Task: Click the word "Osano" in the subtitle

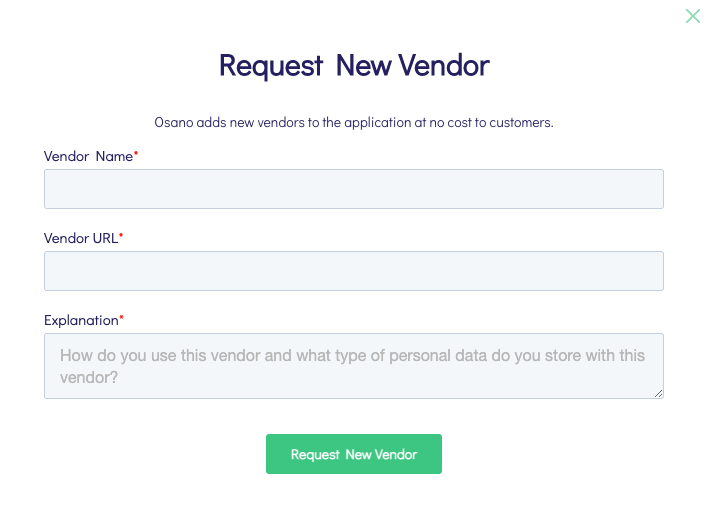Action: [x=172, y=123]
